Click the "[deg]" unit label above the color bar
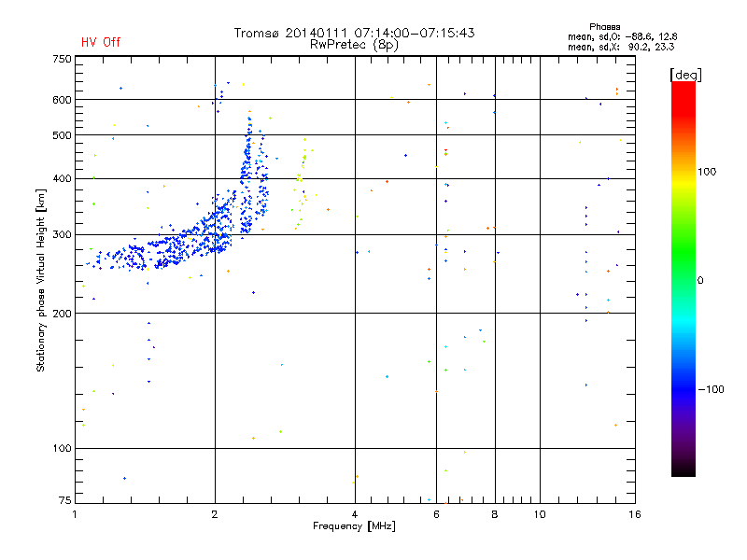Image resolution: width=747 pixels, height=560 pixels. [x=685, y=75]
